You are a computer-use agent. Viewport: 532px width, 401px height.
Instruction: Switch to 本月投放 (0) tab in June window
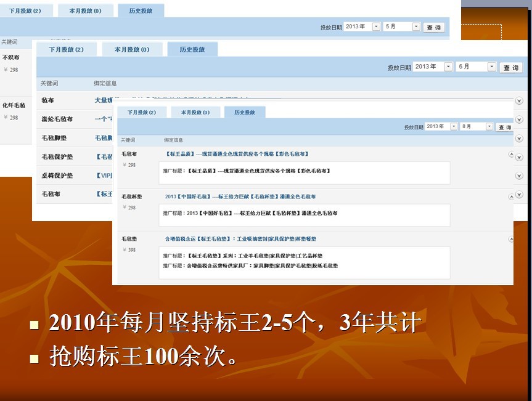[x=132, y=49]
